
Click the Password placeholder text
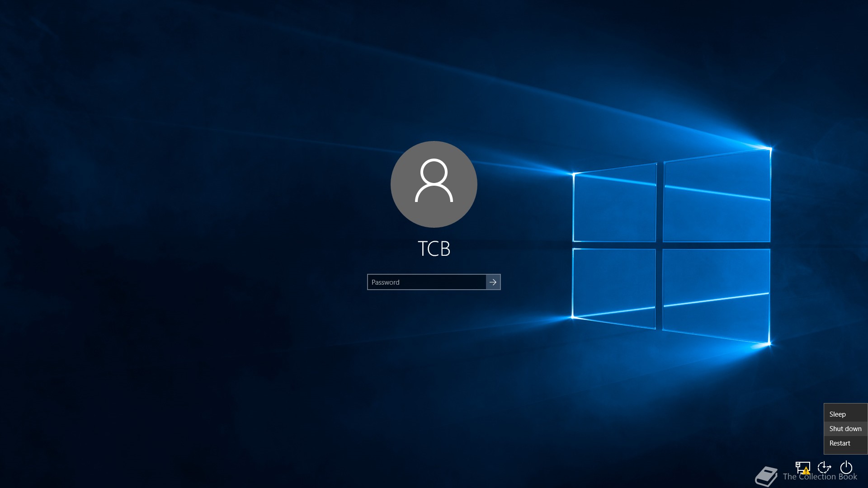[x=385, y=282]
